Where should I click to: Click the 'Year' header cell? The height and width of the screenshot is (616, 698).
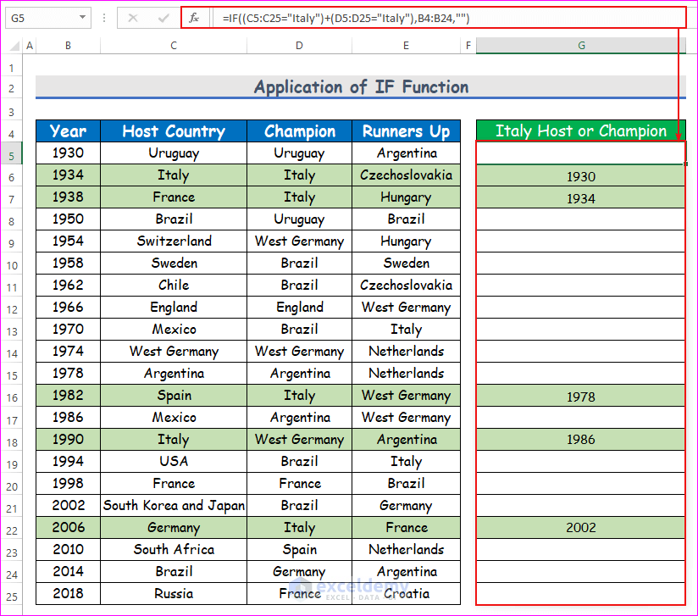point(68,131)
